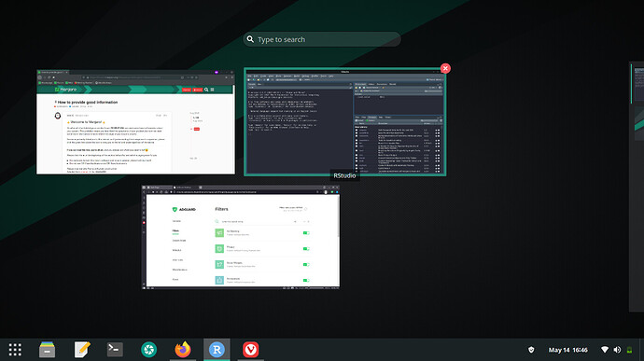Open Filters section in AdGuard sidebar

click(x=175, y=230)
